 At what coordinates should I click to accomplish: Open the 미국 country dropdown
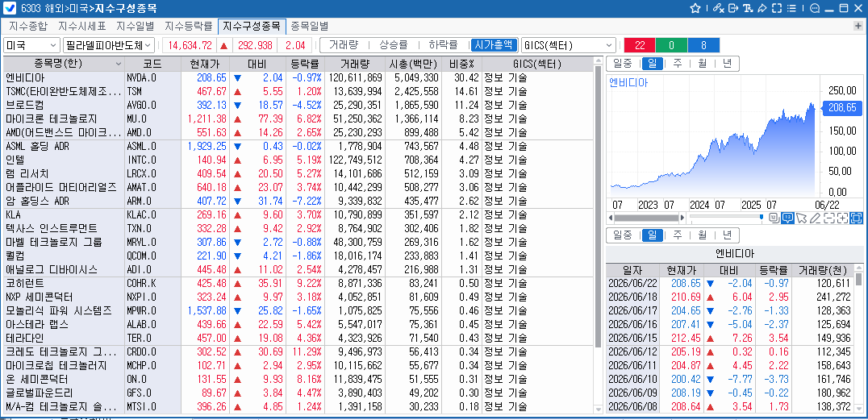[x=32, y=45]
